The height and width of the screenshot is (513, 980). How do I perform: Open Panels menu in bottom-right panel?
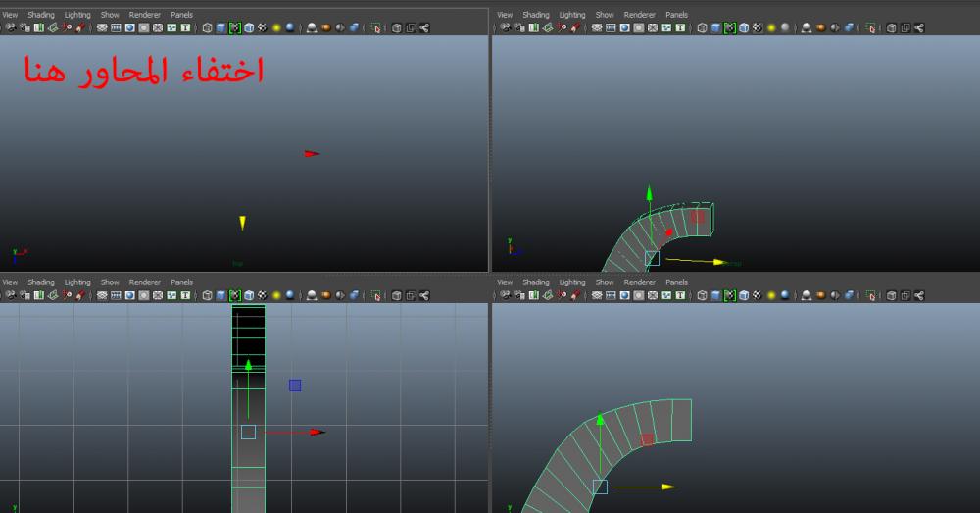click(676, 282)
